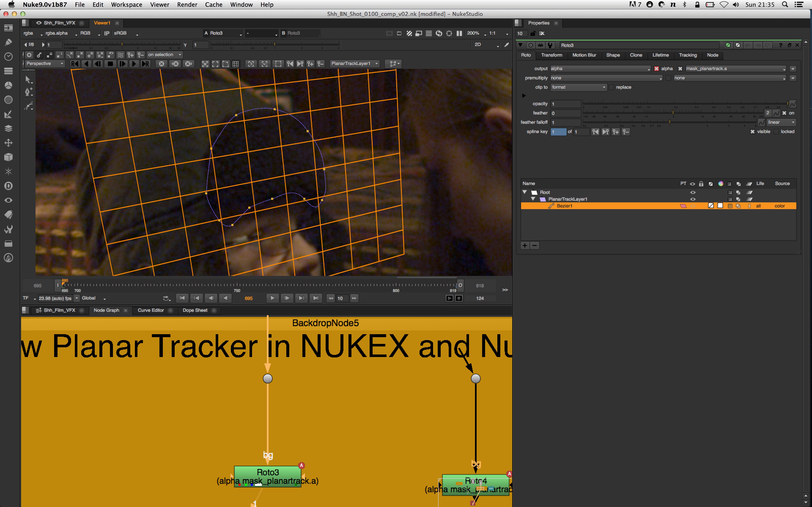
Task: Open the Draw nodes pencil icon in the sidebar
Action: coord(8,42)
